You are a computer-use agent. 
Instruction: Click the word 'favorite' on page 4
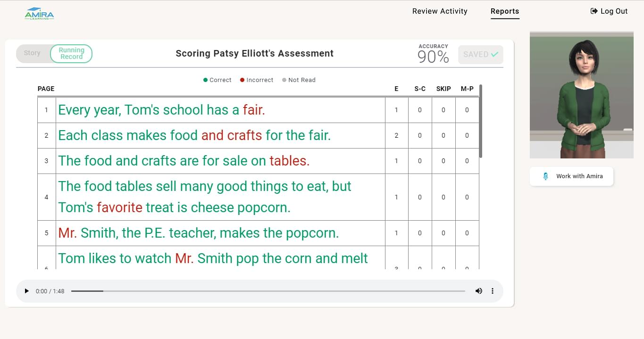pyautogui.click(x=119, y=207)
